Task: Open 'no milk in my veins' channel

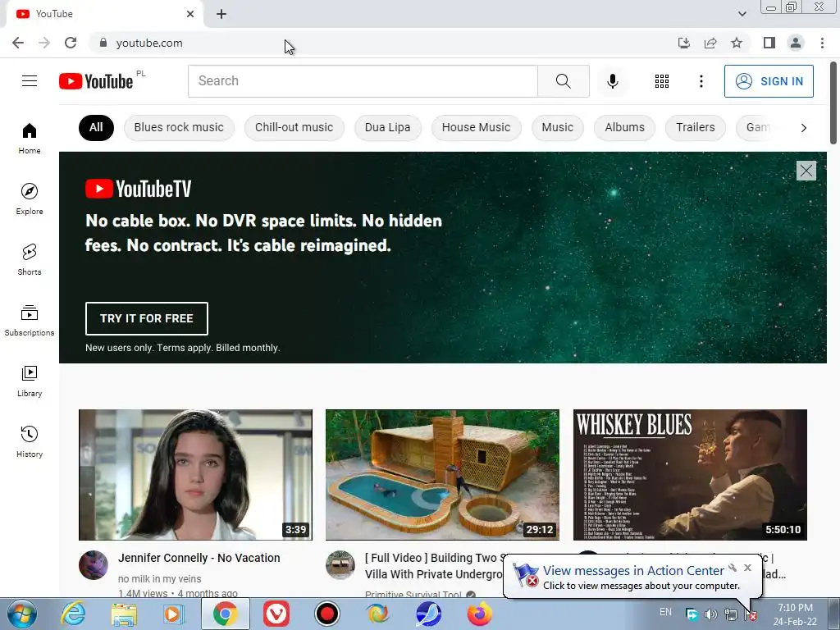Action: click(160, 578)
